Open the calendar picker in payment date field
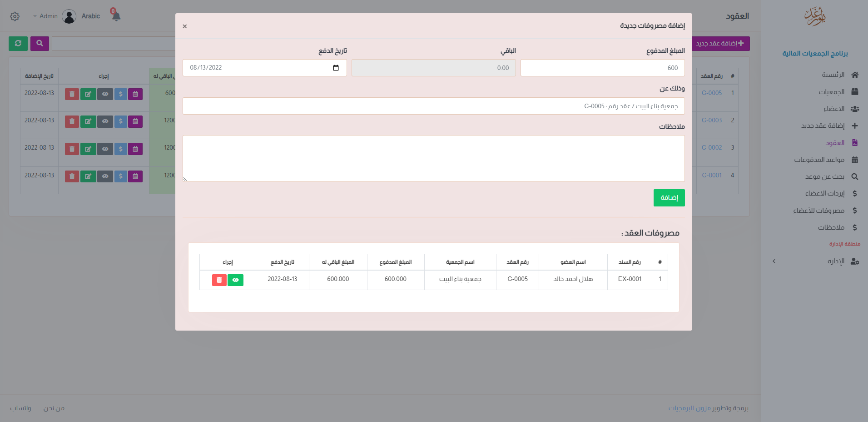 pyautogui.click(x=336, y=68)
